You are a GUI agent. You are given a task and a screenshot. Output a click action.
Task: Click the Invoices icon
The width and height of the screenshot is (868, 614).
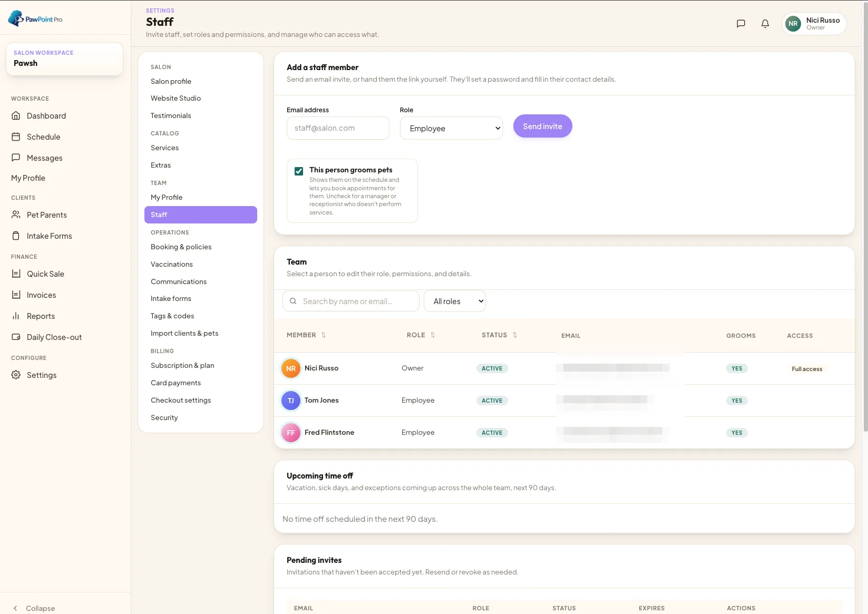[16, 295]
